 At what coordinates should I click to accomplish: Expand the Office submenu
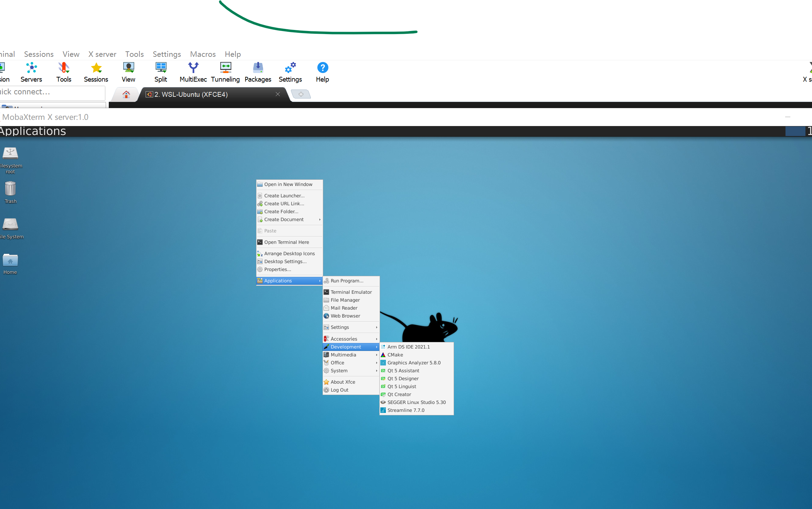(351, 363)
